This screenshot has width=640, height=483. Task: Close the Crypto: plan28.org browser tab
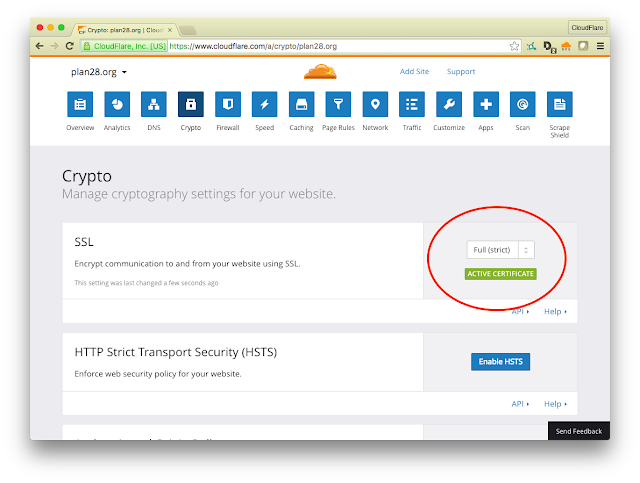pos(170,30)
